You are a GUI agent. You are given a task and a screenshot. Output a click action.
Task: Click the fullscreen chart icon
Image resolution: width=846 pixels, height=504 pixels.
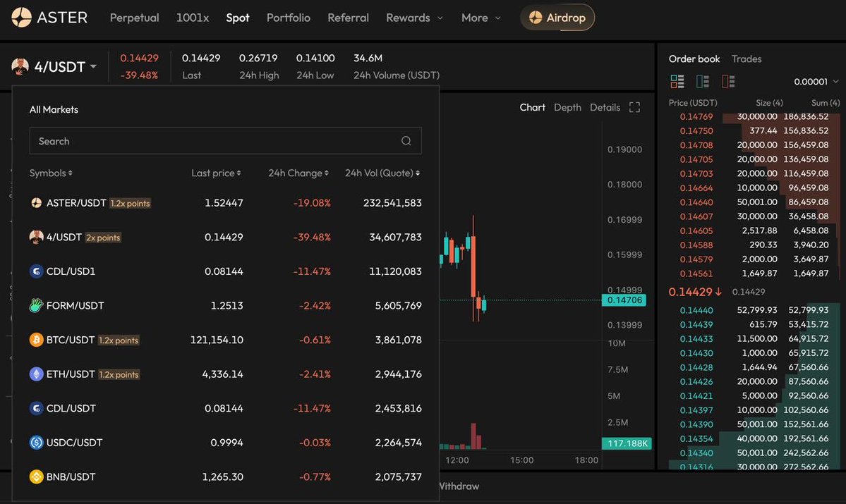coord(634,107)
